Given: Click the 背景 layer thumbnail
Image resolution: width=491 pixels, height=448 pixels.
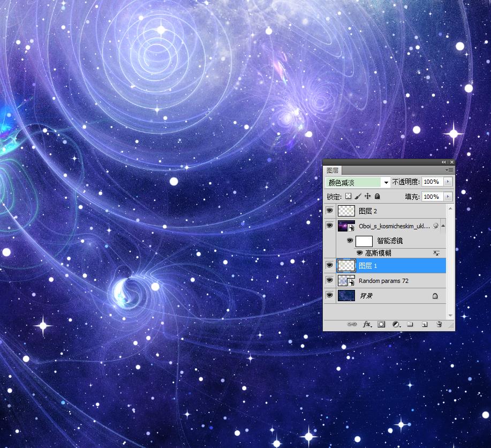Looking at the screenshot, I should (x=346, y=295).
